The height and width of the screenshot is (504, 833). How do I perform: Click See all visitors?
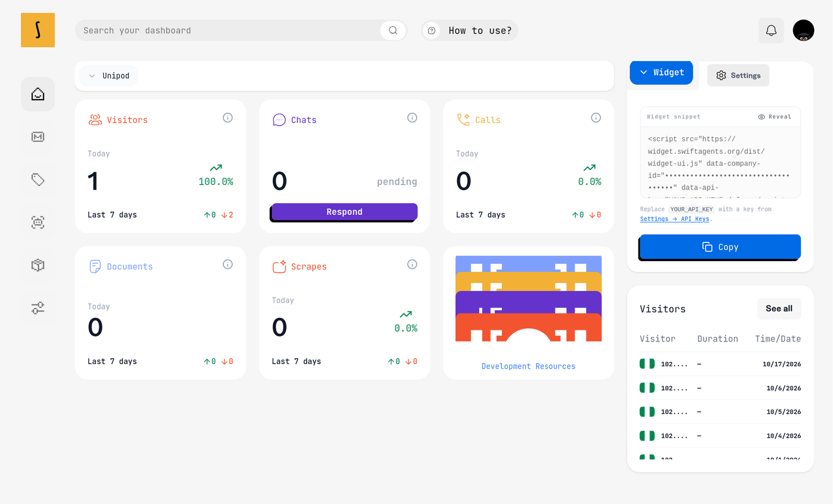[779, 308]
